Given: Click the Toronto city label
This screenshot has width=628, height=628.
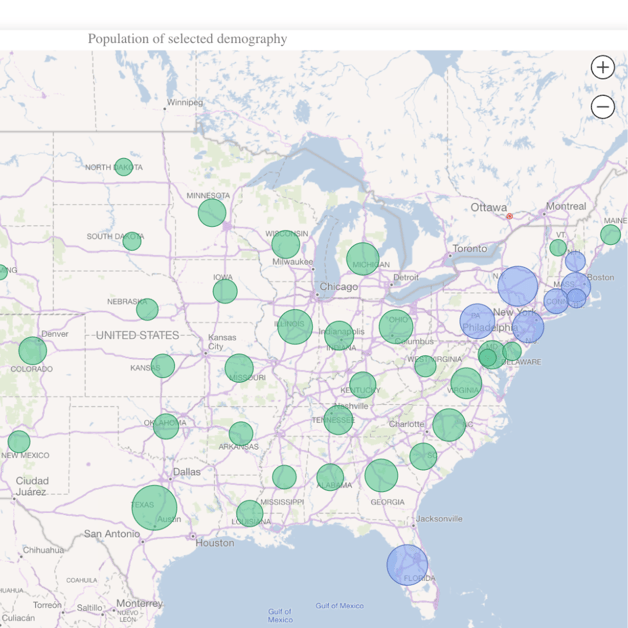Looking at the screenshot, I should click(x=470, y=248).
